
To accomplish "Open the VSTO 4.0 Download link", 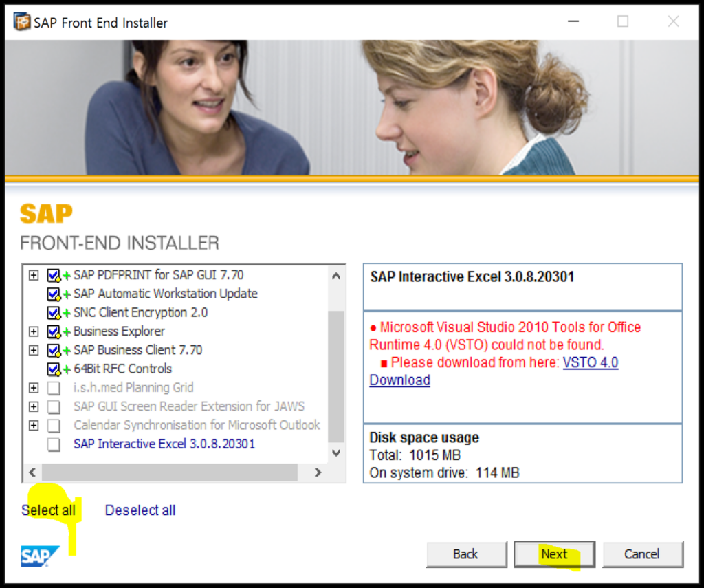I will click(x=591, y=362).
